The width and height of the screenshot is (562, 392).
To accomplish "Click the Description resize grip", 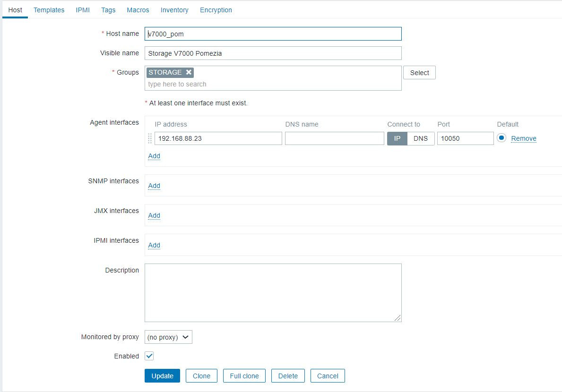I will click(x=398, y=318).
